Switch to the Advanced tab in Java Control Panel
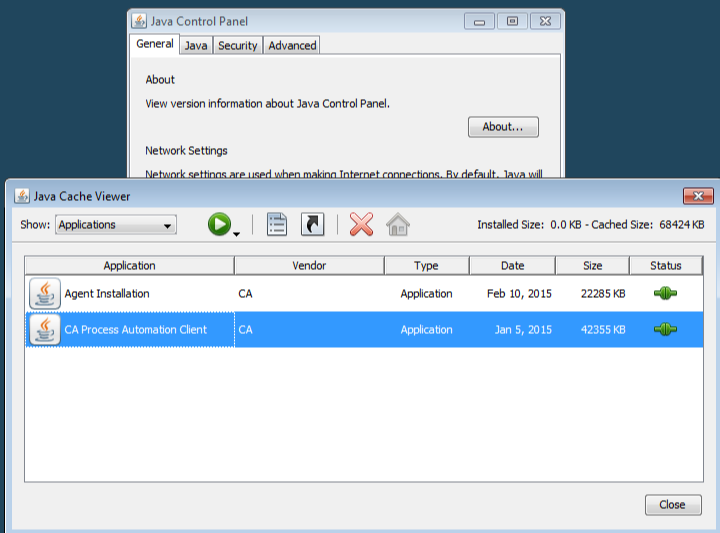This screenshot has height=533, width=720. point(292,45)
